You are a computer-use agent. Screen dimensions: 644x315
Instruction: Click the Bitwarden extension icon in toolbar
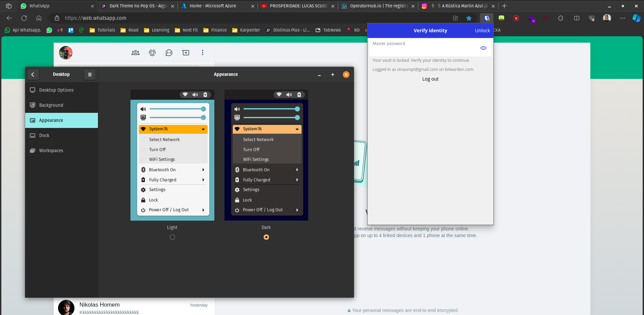pyautogui.click(x=486, y=18)
